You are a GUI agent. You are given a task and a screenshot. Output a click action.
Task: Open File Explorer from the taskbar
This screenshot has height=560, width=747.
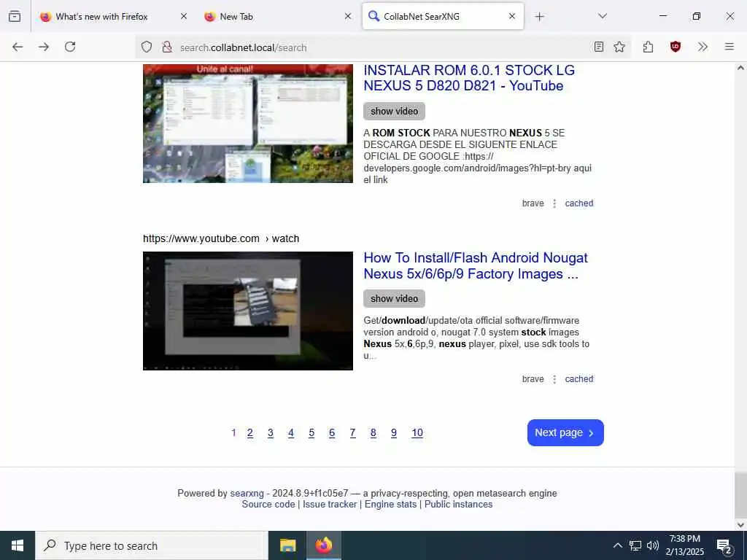287,545
